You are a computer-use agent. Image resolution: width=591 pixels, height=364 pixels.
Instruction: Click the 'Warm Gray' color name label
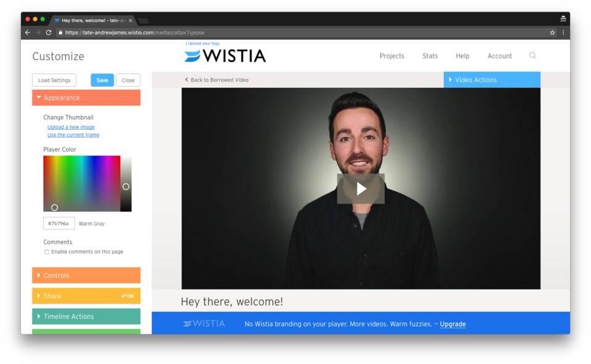pos(92,224)
